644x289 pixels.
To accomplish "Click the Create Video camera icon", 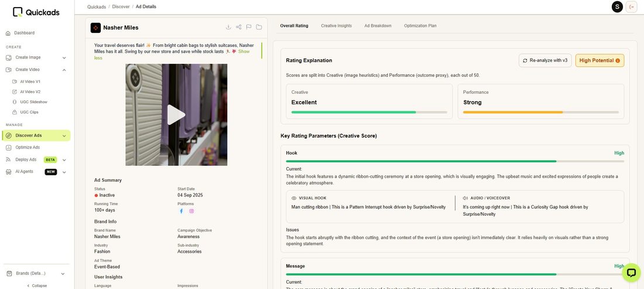I will (9, 70).
